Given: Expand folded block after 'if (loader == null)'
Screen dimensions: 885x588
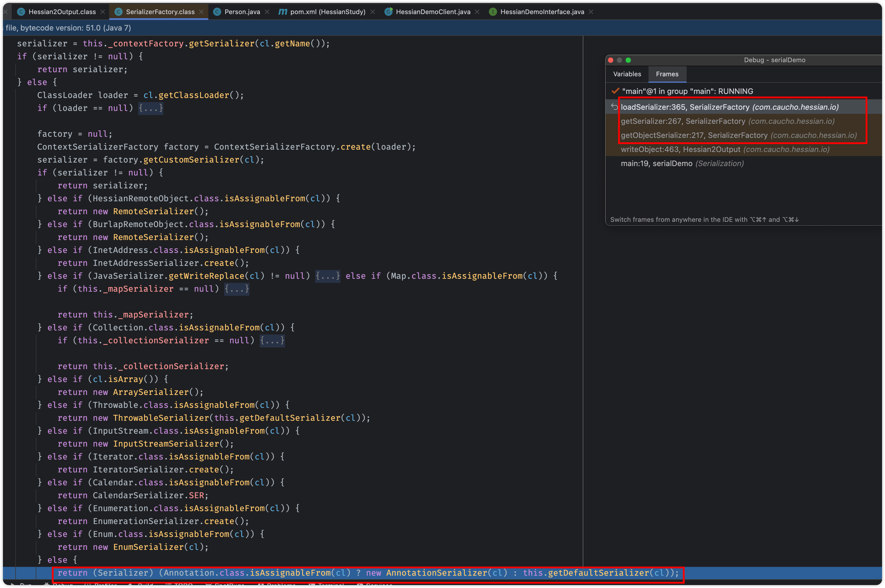Looking at the screenshot, I should coord(151,108).
